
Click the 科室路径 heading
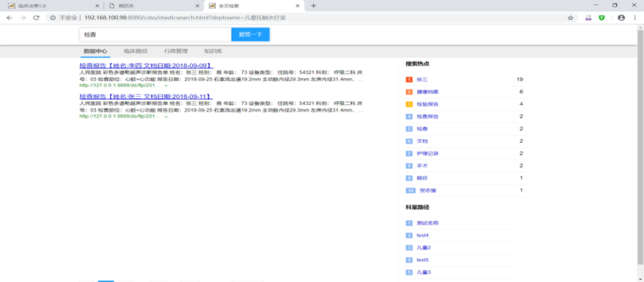(418, 208)
